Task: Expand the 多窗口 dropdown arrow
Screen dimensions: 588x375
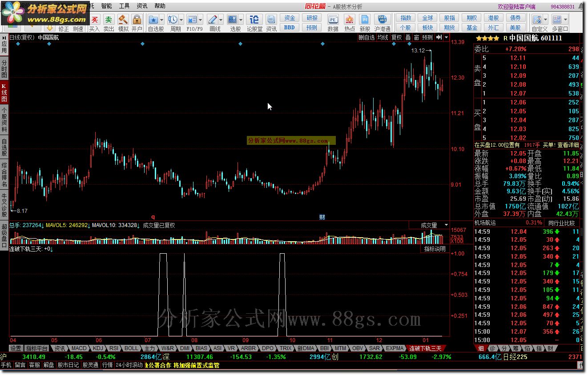Action: [566, 20]
